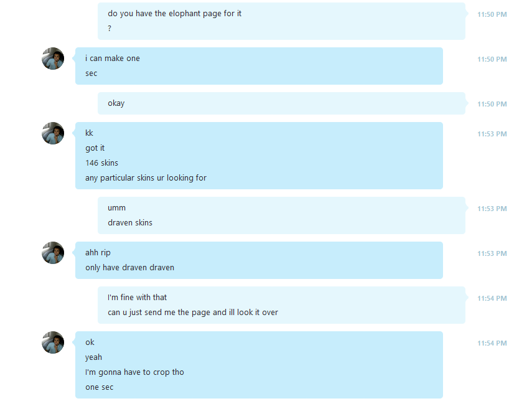Screen dimensions: 532x401
Task: Click the 'I'm gonna have to crop tho' line
Action: click(x=134, y=372)
